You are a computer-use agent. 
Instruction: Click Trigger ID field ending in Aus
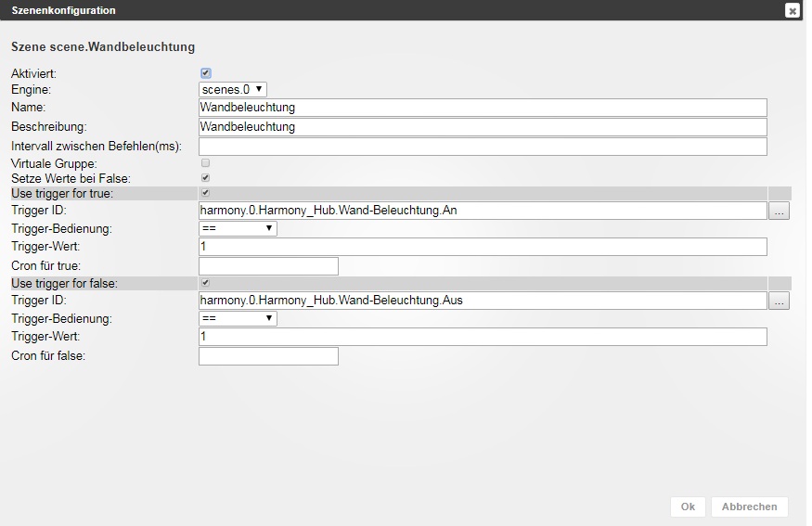coord(483,301)
